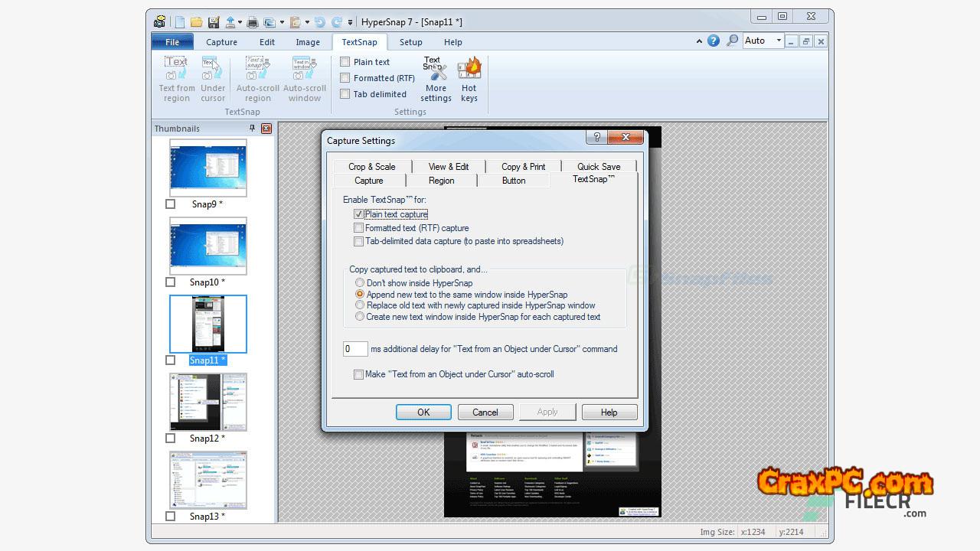Open the Auto zoom level dropdown
This screenshot has height=551, width=980.
point(779,41)
